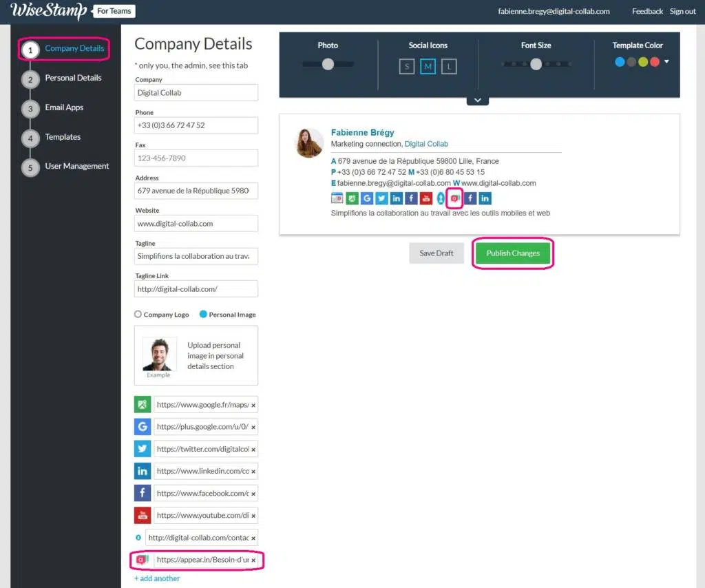Click the Google icon beside the plus.google.com link
Image resolution: width=705 pixels, height=588 pixels.
pos(143,427)
